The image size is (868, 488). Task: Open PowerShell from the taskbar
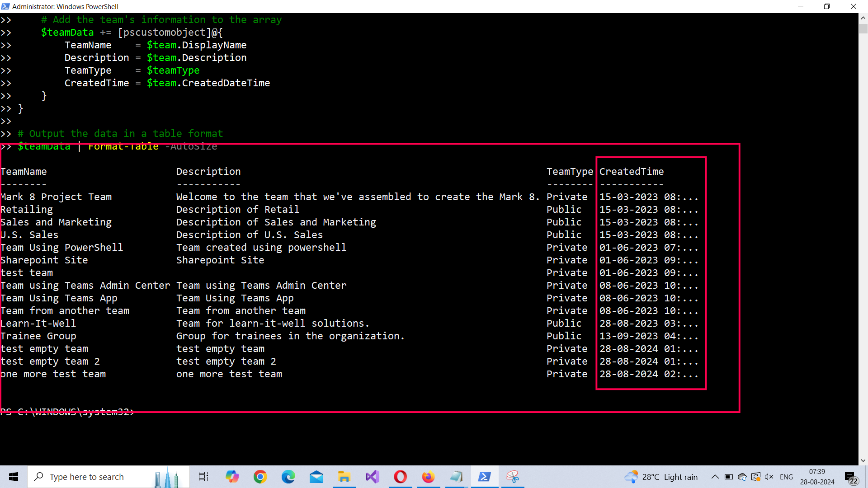pos(484,477)
